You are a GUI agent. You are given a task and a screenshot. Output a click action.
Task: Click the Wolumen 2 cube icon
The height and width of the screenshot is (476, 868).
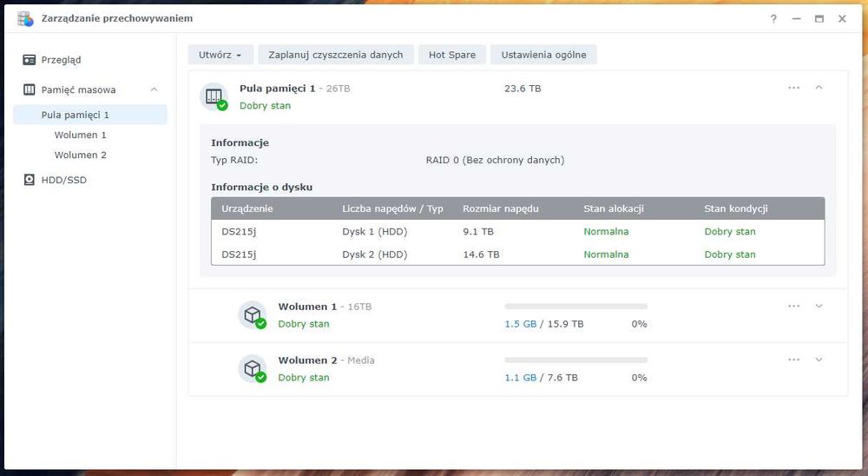pyautogui.click(x=253, y=369)
